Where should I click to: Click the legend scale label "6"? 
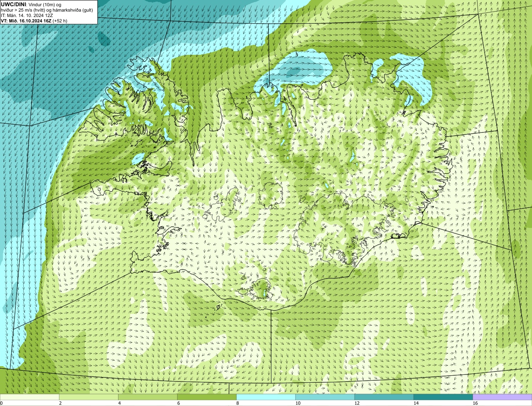click(178, 403)
